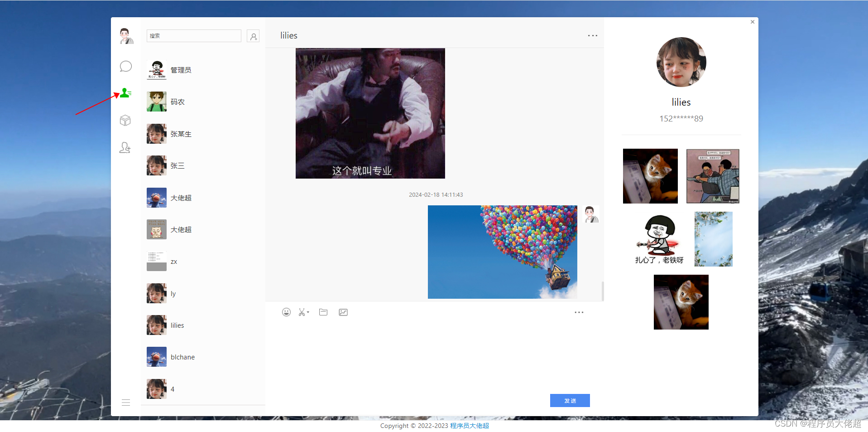Open bottom kitten thumbnail in profile panel
The image size is (868, 432).
click(681, 302)
